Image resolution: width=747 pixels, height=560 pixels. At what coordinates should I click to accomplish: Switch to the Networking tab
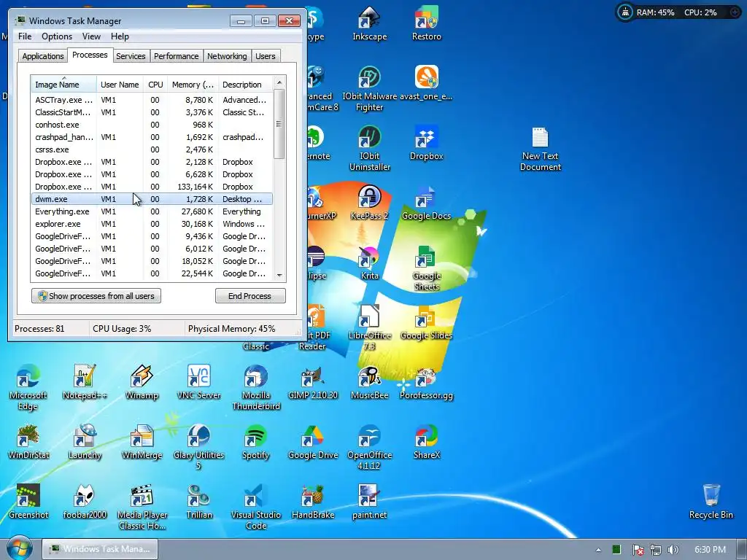click(x=227, y=56)
